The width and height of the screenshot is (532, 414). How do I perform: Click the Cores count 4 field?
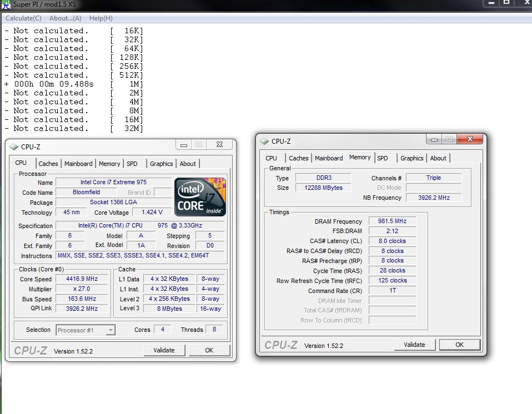(x=163, y=329)
